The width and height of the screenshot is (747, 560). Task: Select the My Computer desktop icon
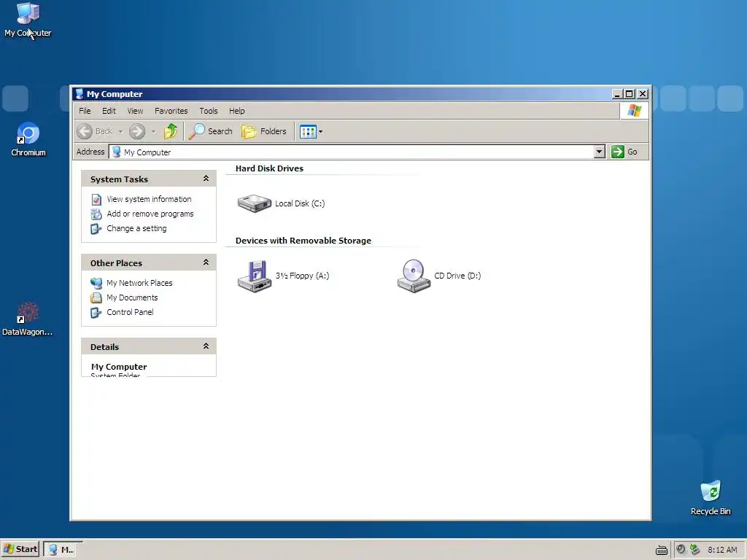pos(28,20)
